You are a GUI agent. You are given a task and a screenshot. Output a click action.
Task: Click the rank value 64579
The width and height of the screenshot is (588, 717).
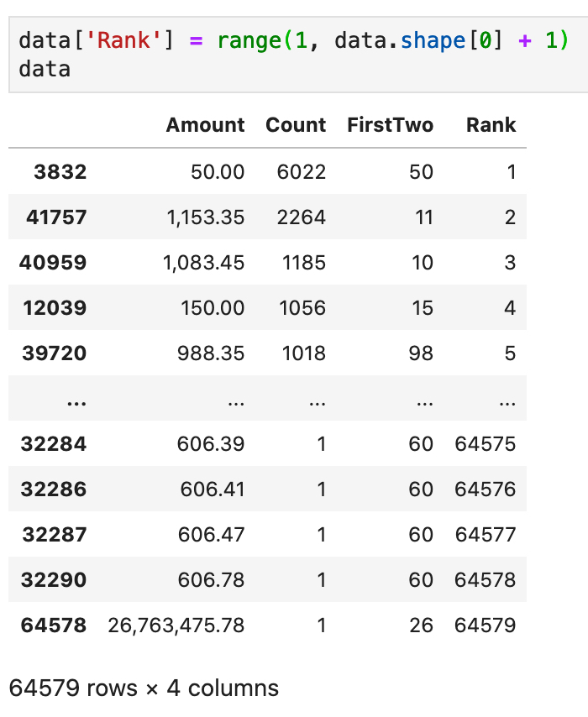pos(485,625)
